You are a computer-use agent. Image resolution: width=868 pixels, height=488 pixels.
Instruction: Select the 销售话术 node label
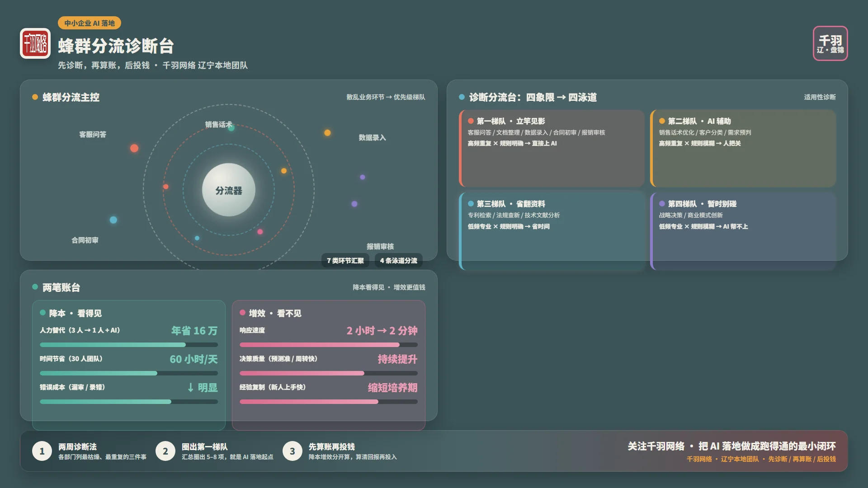coord(219,124)
